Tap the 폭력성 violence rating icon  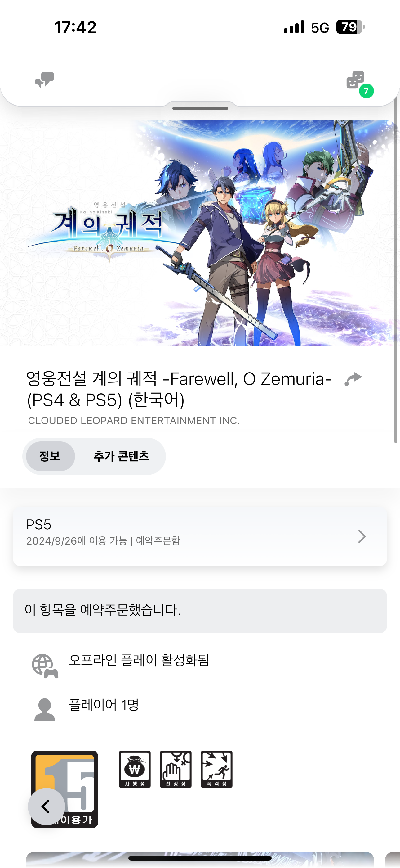[216, 769]
